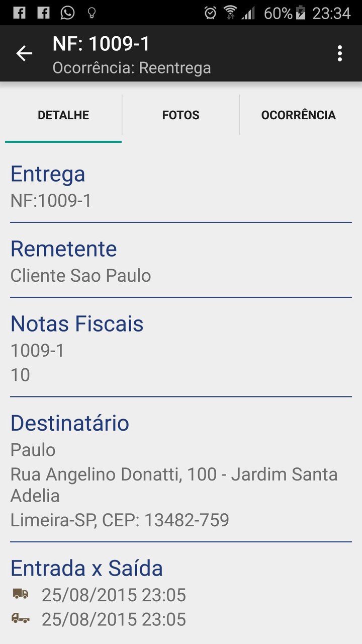Select the DETALHE tab
Viewport: 362px width, 644px height.
click(x=63, y=115)
